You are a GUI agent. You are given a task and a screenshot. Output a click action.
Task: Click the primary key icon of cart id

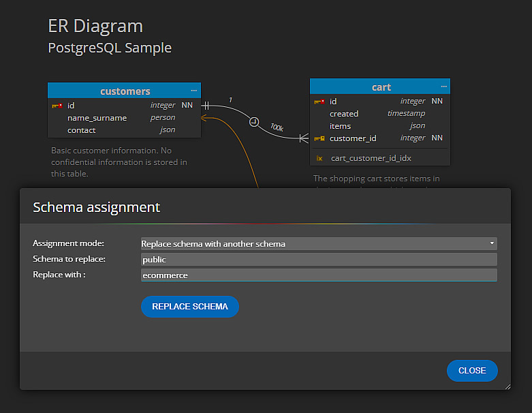[319, 102]
